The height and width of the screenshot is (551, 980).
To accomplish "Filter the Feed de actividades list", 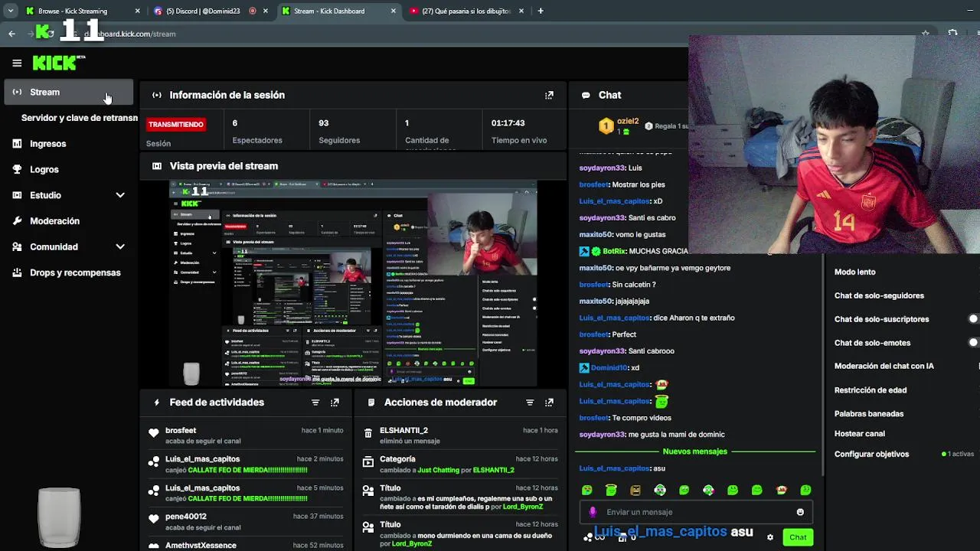I will pyautogui.click(x=315, y=402).
